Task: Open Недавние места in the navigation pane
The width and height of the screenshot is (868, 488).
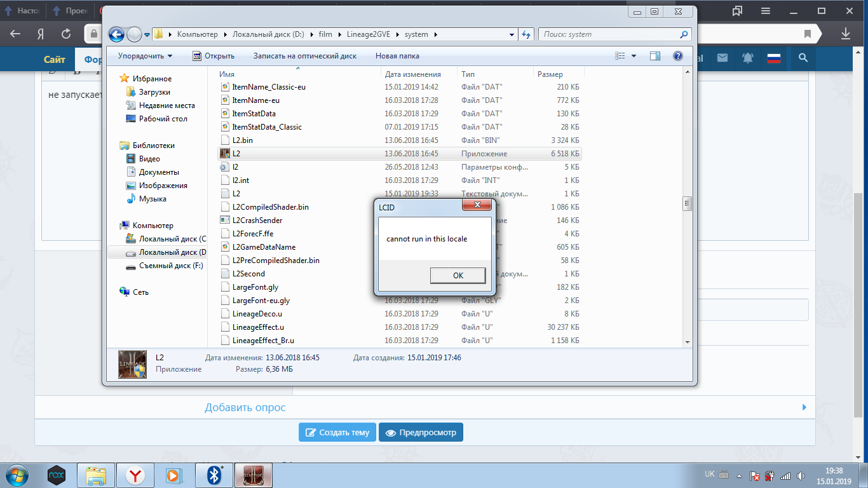Action: (166, 105)
